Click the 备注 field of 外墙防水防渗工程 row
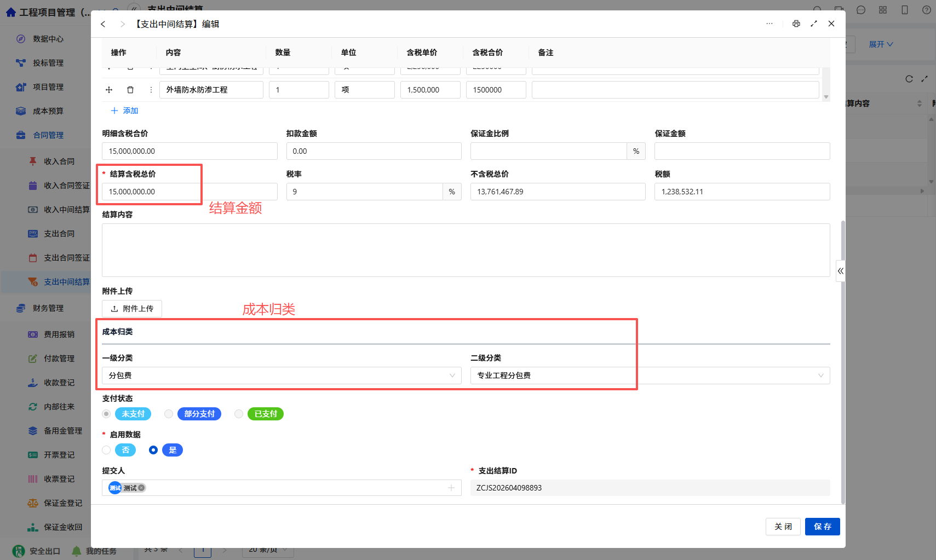 point(675,90)
